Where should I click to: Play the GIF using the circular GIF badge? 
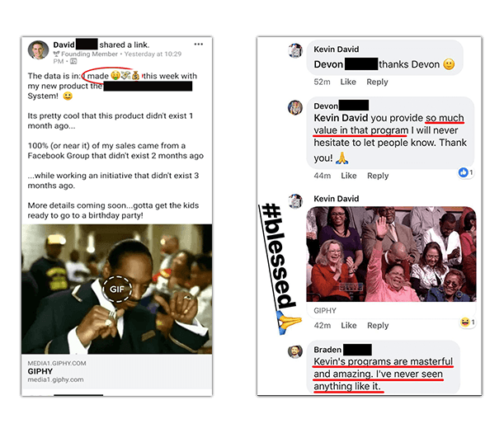[117, 289]
